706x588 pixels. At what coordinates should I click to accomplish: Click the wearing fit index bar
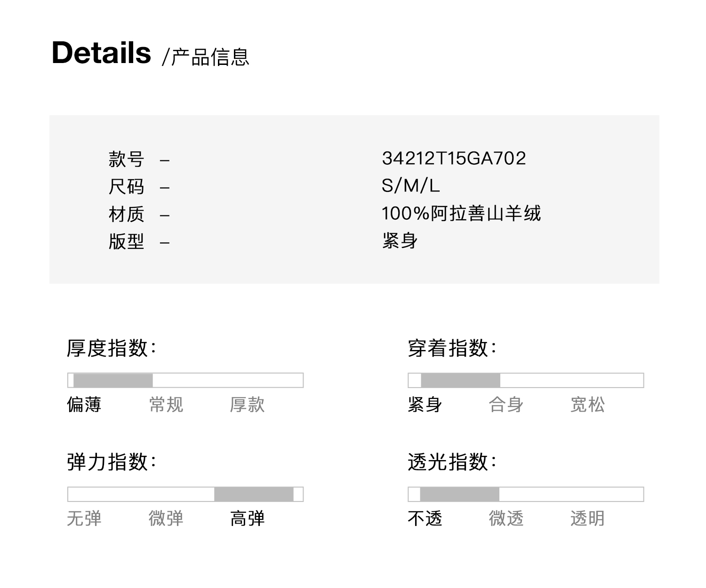[x=525, y=380]
